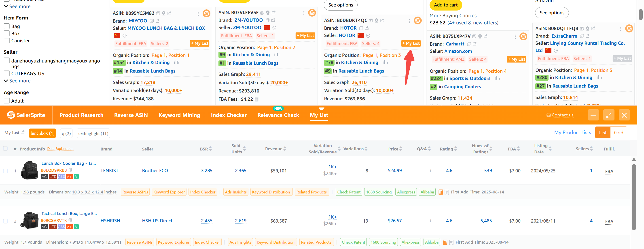Click the location pin beside seller ZM-YOUTOO
644x249 pixels.
274,28
